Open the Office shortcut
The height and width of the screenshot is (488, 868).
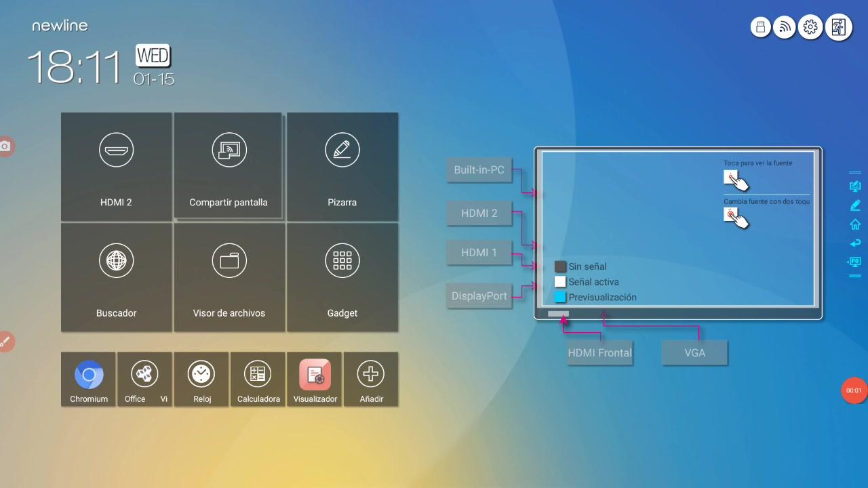tap(144, 379)
